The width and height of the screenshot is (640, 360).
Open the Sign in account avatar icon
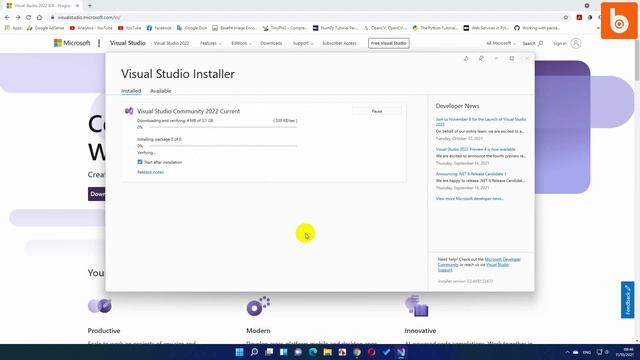[576, 43]
